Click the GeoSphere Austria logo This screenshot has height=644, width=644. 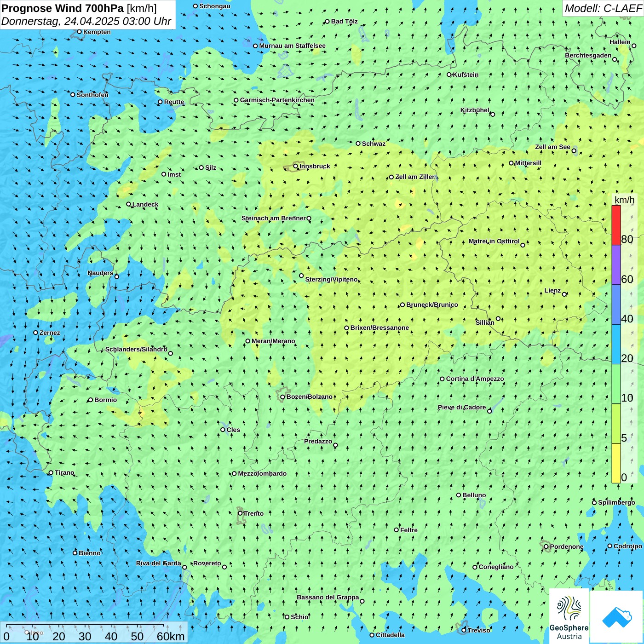569,616
